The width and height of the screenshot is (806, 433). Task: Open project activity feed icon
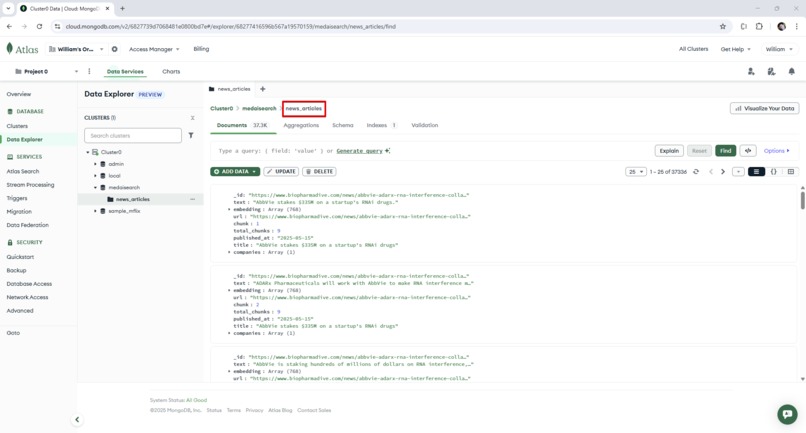click(x=771, y=71)
